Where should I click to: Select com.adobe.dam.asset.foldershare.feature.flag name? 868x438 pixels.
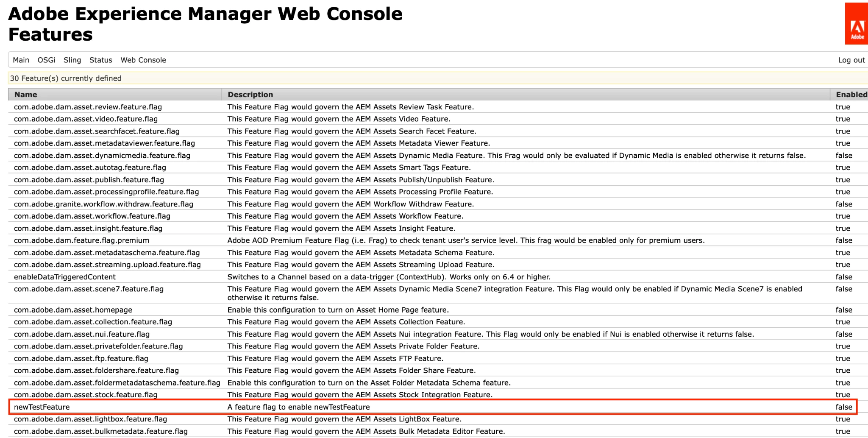tap(96, 371)
